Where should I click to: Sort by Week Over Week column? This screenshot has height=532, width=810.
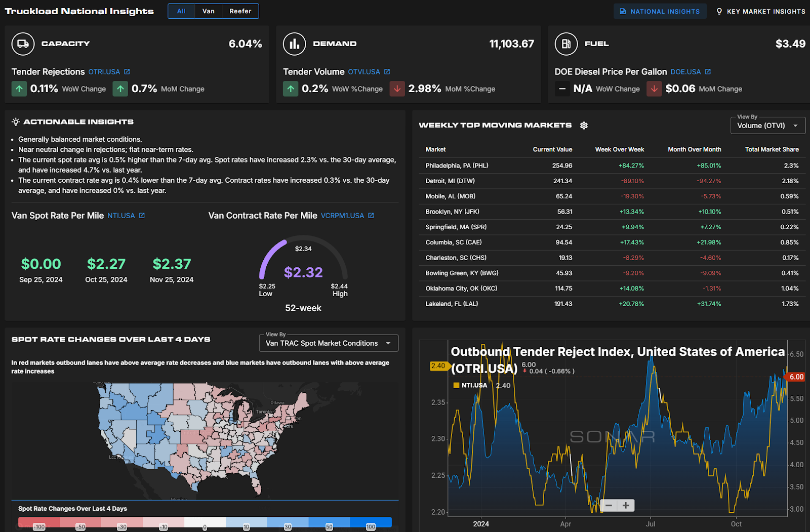620,149
